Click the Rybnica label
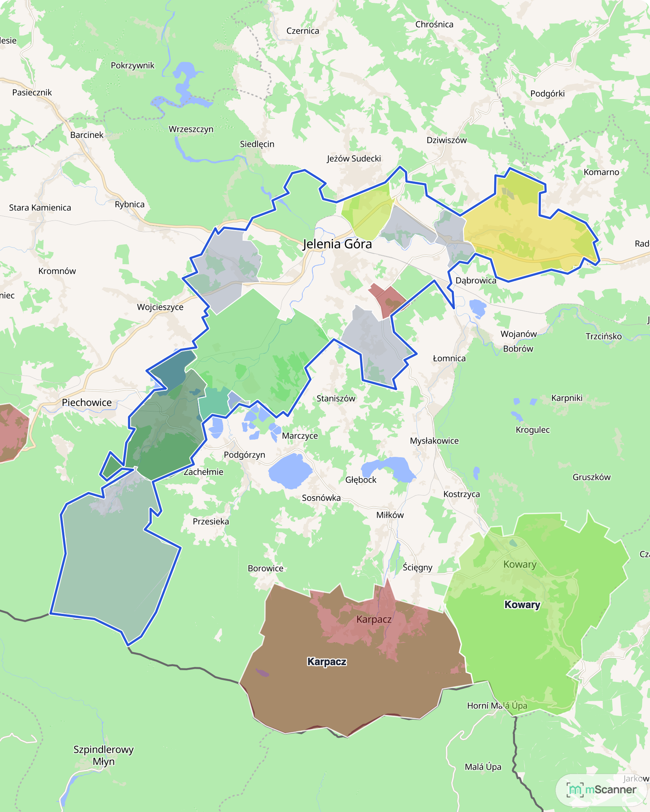 coord(130,205)
